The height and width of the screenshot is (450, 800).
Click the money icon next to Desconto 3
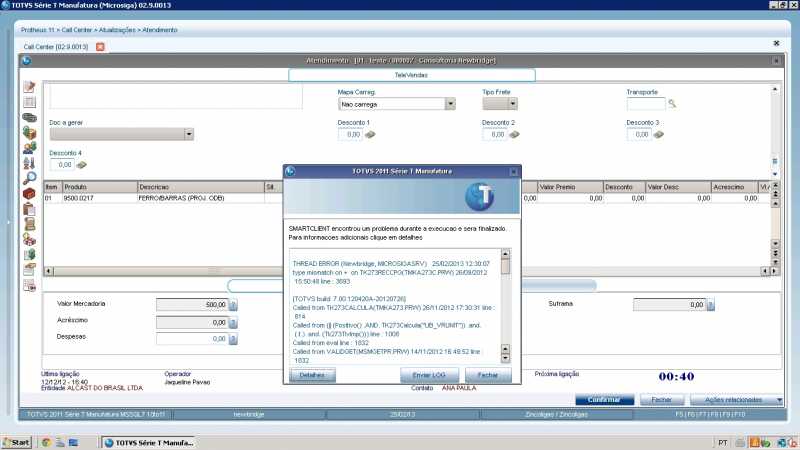point(659,135)
